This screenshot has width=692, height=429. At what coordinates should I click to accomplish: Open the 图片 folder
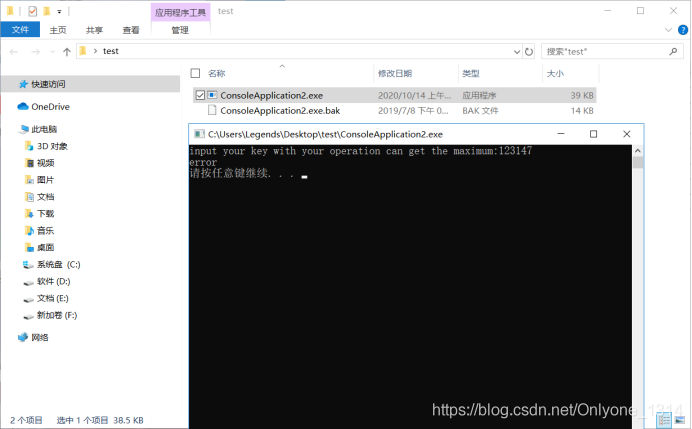pyautogui.click(x=45, y=180)
